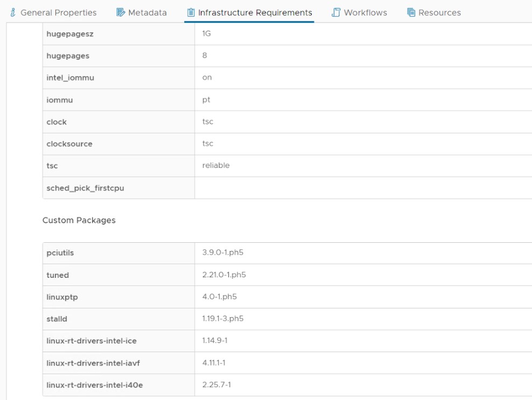This screenshot has height=400, width=532.
Task: Go to the Workflows tab
Action: click(x=365, y=12)
